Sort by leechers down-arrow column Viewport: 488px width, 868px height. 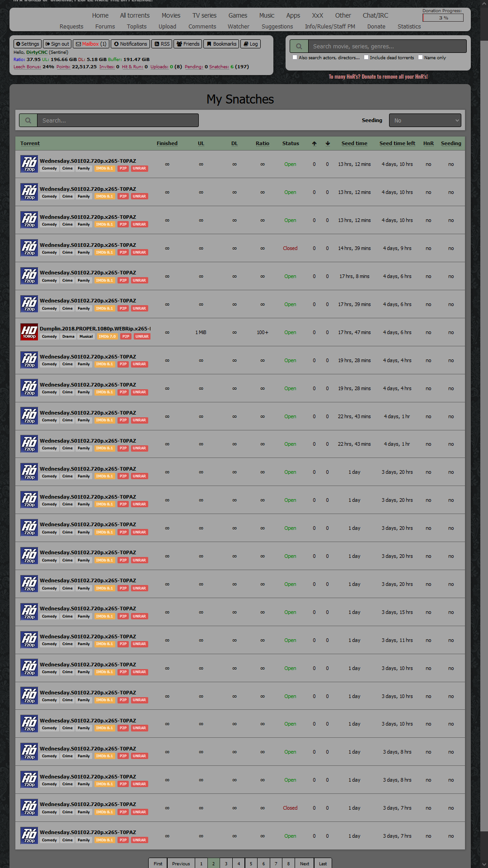[328, 143]
